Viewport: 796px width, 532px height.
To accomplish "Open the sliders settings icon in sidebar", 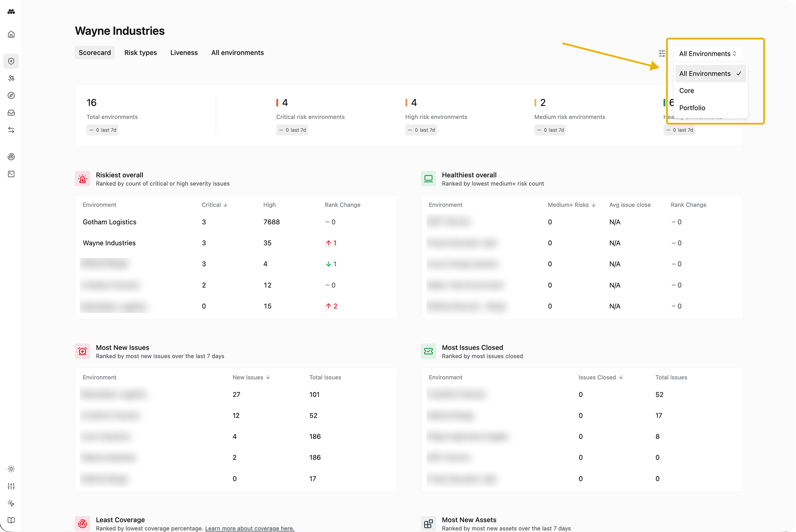I will coord(11,486).
